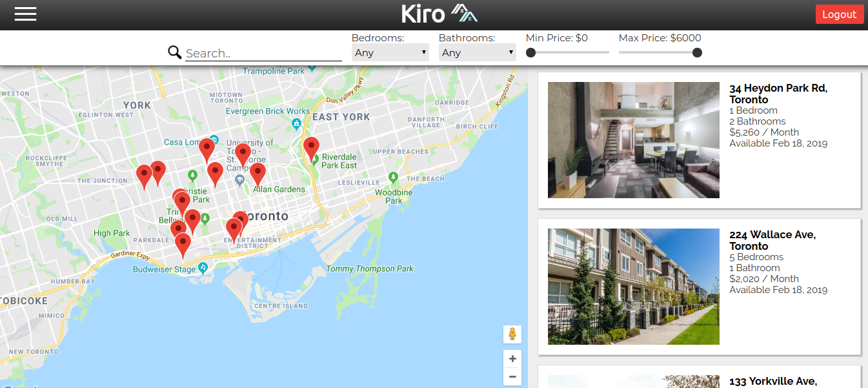Select the map pin above Allan Gardens

[257, 174]
